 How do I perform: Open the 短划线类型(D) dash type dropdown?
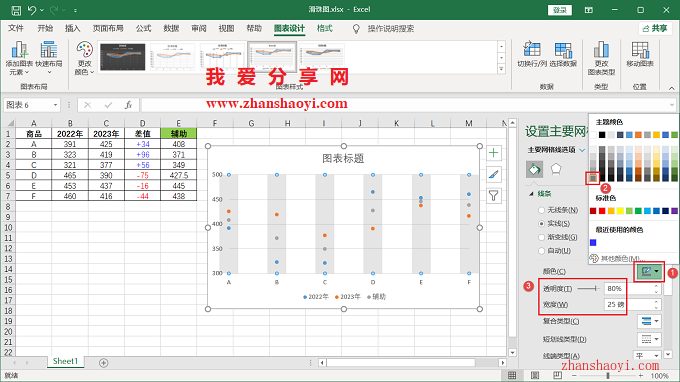click(x=649, y=339)
